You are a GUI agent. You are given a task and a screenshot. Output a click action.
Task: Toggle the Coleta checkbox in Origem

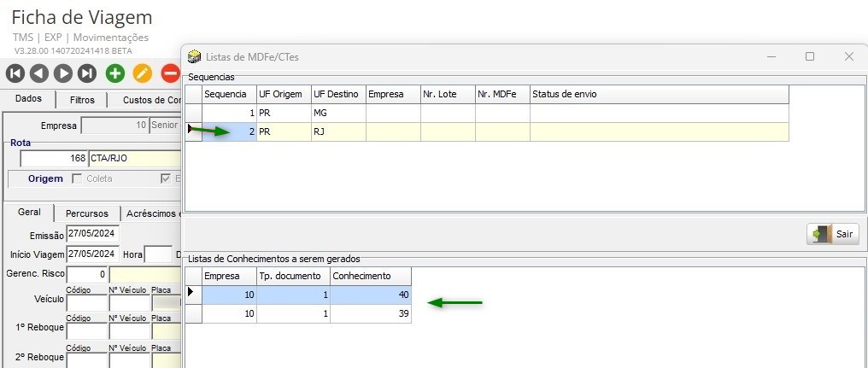coord(78,178)
